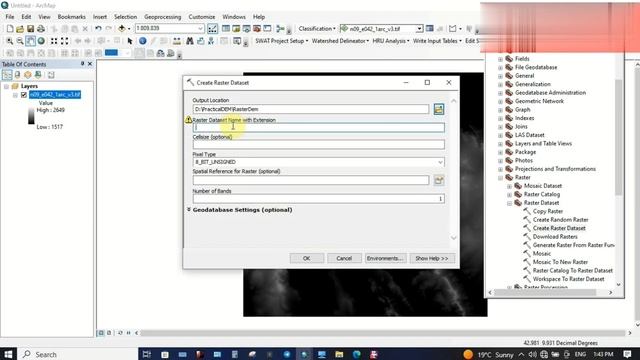Switch TOC to List By Drawing Order
Image resolution: width=640 pixels, height=360 pixels.
(7, 75)
